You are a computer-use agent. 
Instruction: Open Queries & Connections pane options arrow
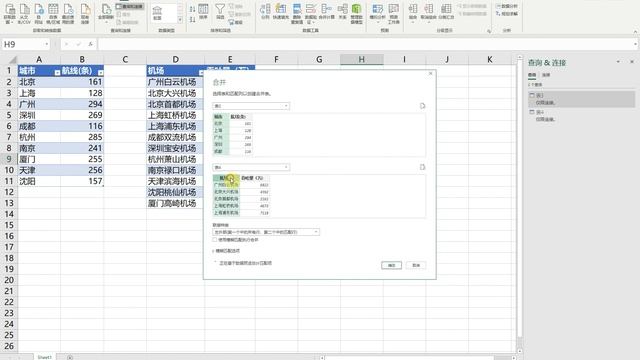pyautogui.click(x=618, y=62)
